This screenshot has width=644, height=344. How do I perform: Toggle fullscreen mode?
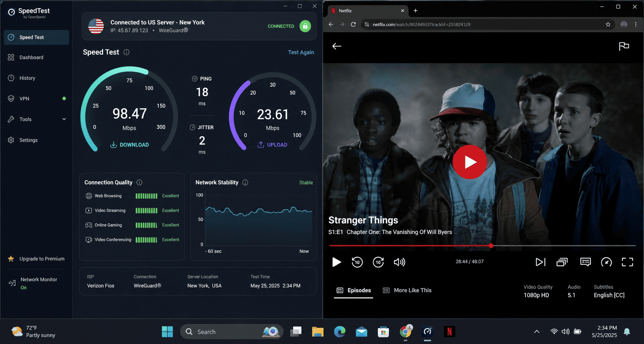tap(627, 262)
